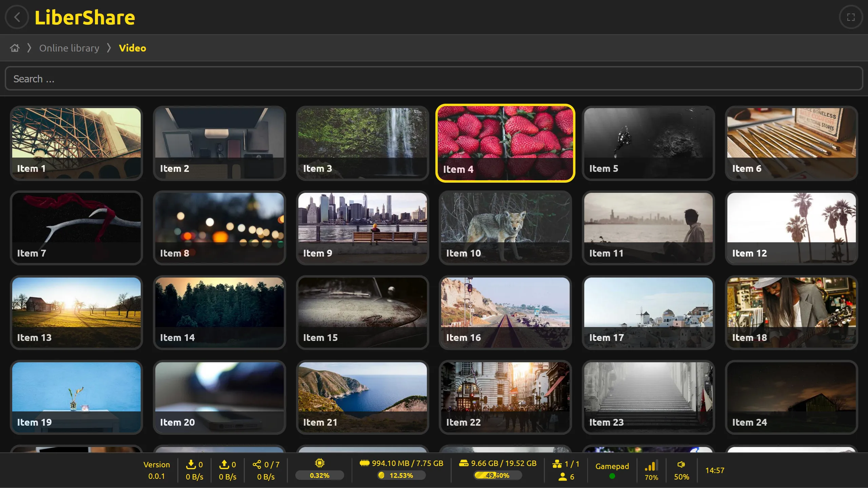Open Item 10 coyote thumbnail

click(505, 228)
